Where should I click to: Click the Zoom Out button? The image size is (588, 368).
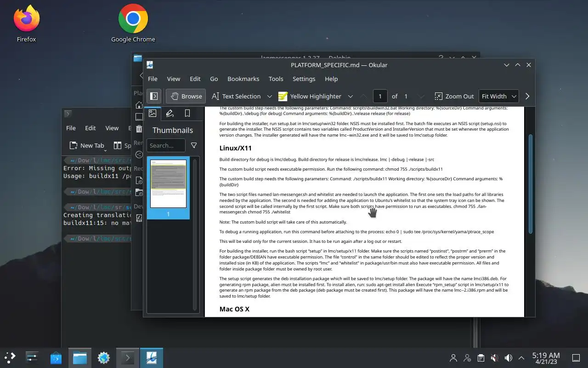pos(454,96)
